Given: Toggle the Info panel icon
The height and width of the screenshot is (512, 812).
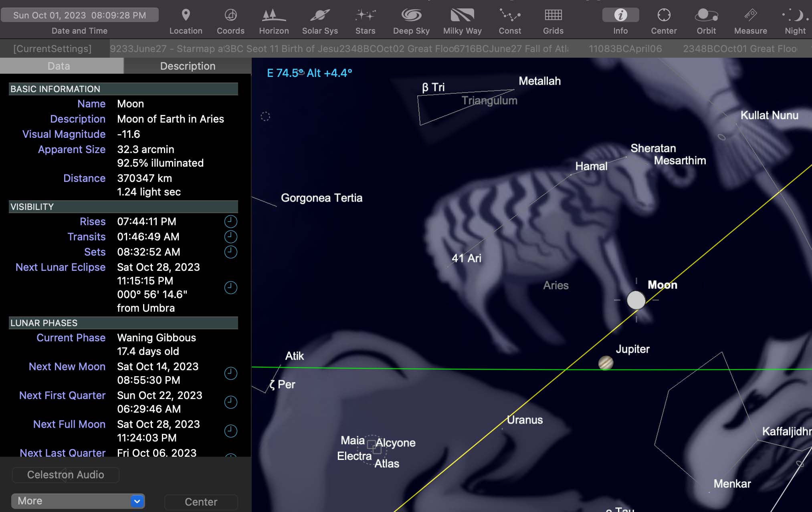Looking at the screenshot, I should point(620,15).
